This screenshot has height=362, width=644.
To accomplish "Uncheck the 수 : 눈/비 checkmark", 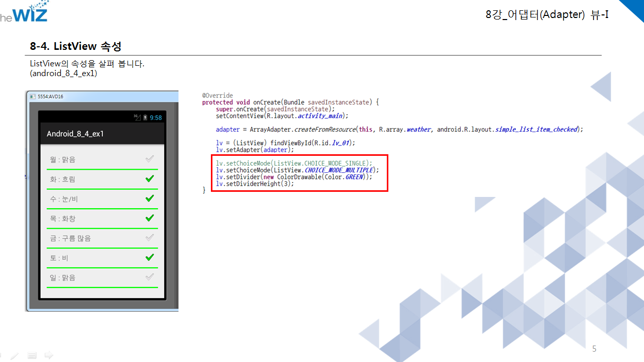I will pyautogui.click(x=150, y=198).
